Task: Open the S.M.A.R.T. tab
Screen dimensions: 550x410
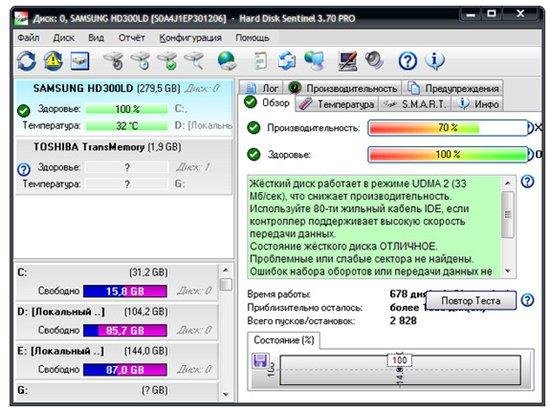Action: click(x=415, y=104)
